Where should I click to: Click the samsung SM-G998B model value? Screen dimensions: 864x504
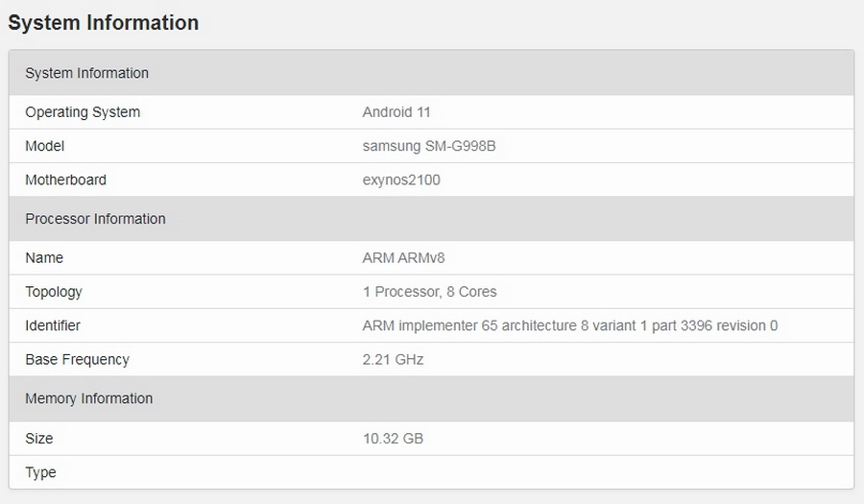click(429, 146)
